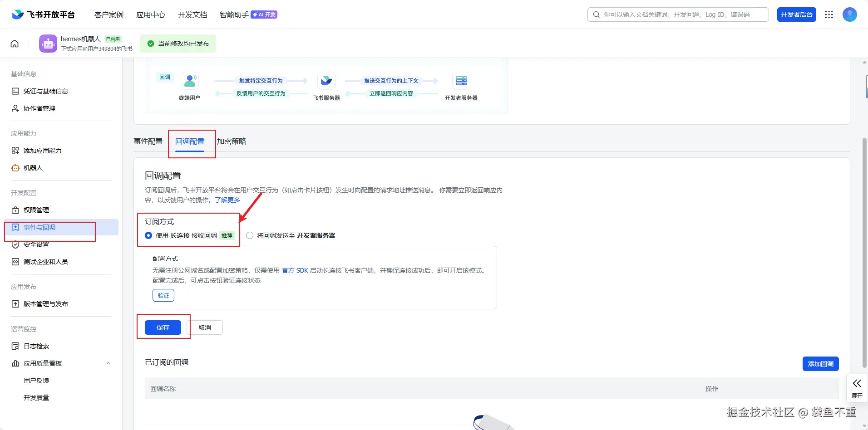
Task: Open the home icon in breadcrumb bar
Action: coord(15,44)
